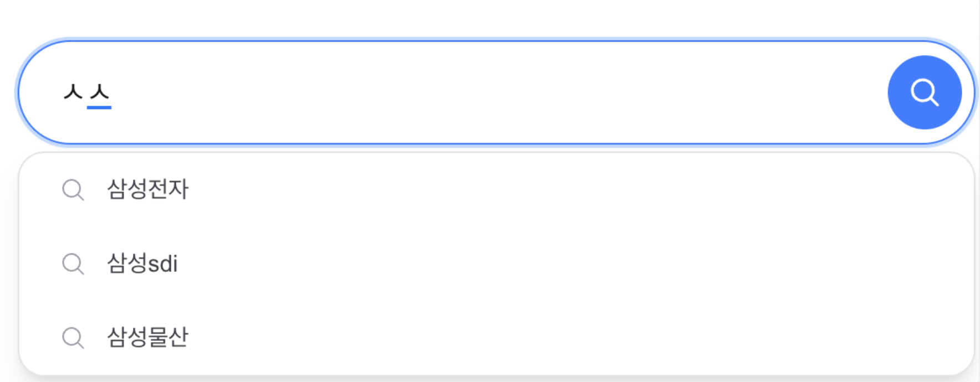This screenshot has width=980, height=382.
Task: Choose the second autocomplete suggestion
Action: [142, 264]
